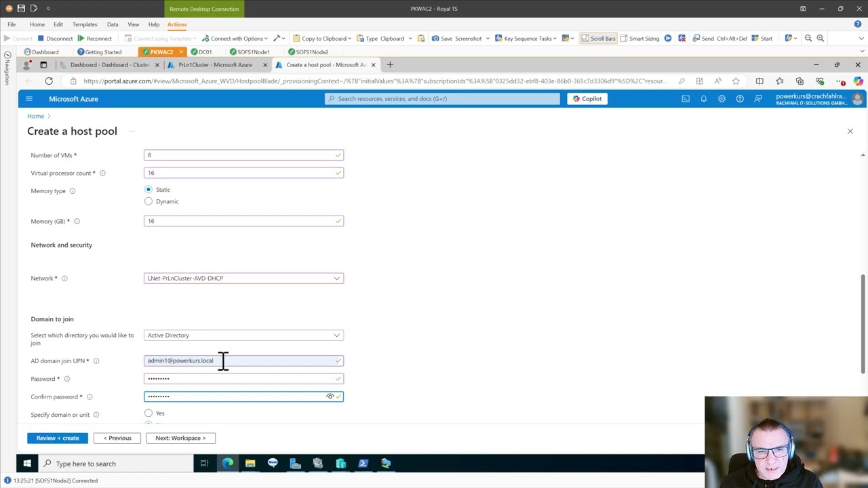Screen dimensions: 868x488
Task: Click the Disconnect toolbar button
Action: pos(55,38)
